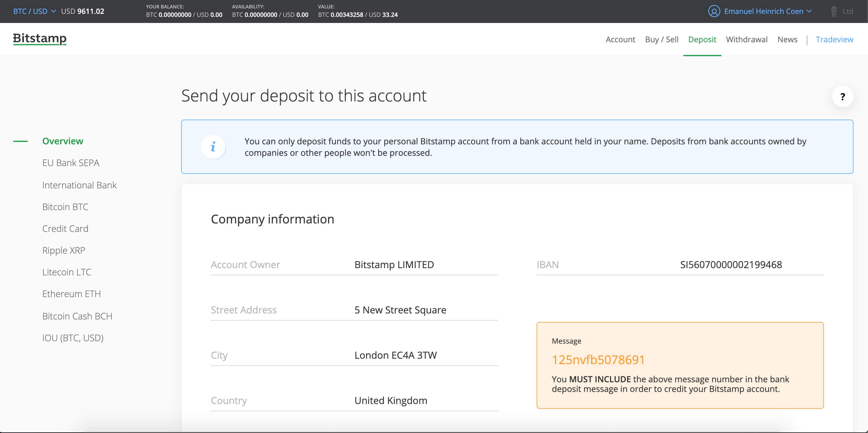This screenshot has width=868, height=433.
Task: Click the user profile avatar icon
Action: (x=714, y=11)
